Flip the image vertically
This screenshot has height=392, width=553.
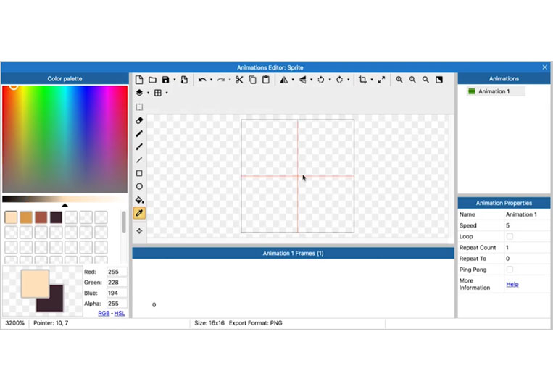pos(303,80)
